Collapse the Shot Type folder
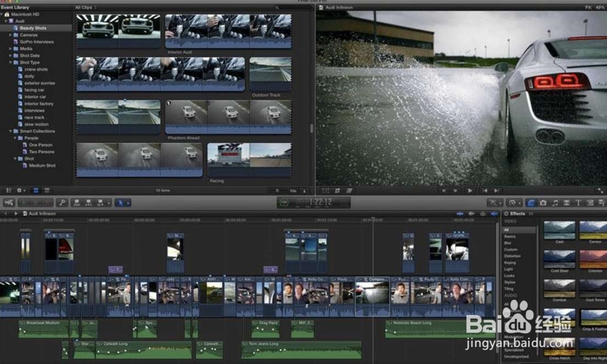607x364 pixels. [x=10, y=62]
